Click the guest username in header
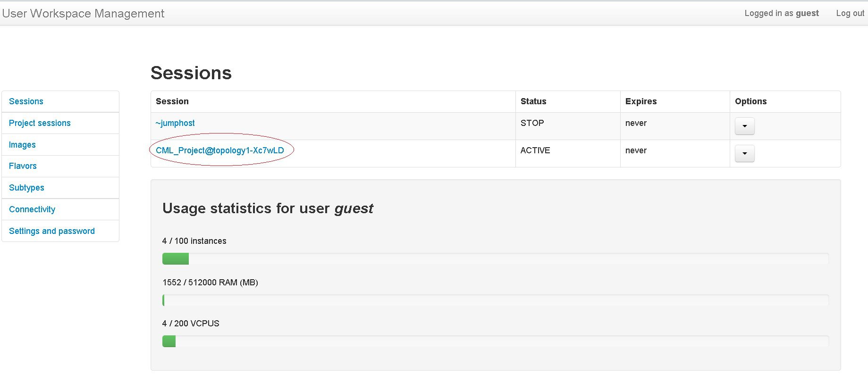 807,13
